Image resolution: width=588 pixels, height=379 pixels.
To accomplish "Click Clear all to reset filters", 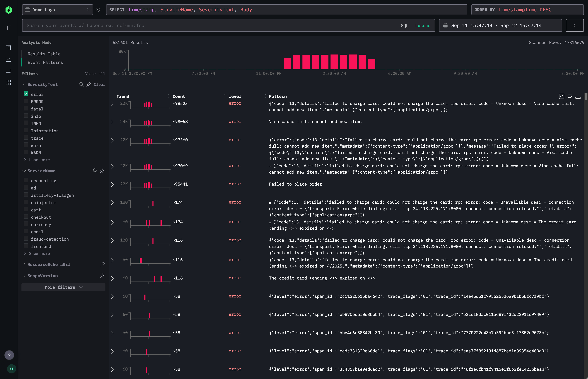I will [95, 74].
